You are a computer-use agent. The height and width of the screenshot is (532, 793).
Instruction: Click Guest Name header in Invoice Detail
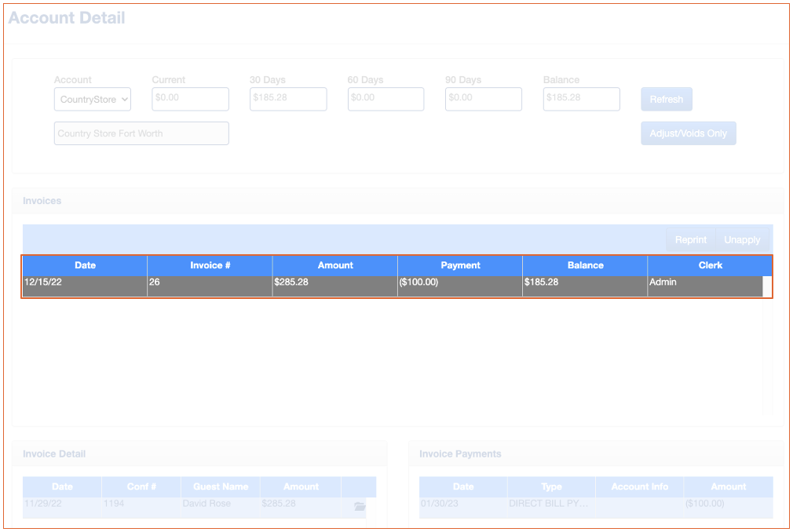coord(220,486)
